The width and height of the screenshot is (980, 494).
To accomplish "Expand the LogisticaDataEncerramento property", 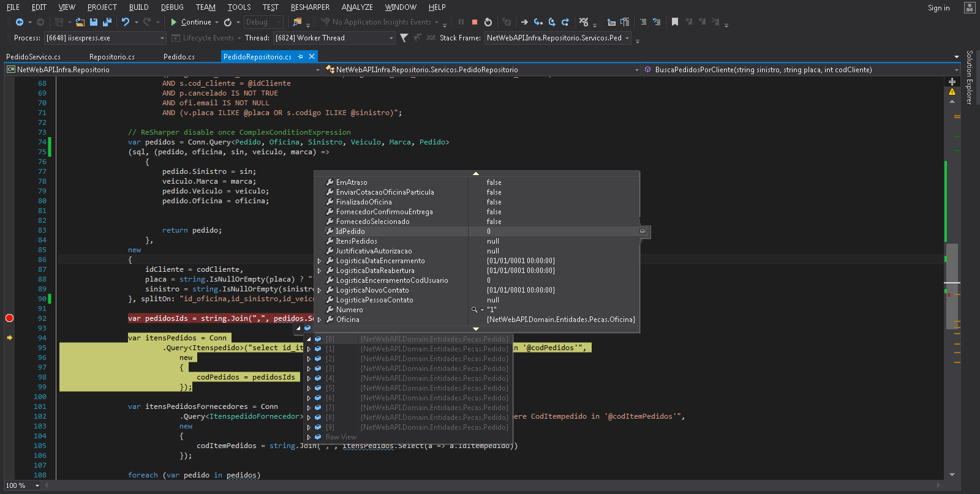I will click(319, 261).
